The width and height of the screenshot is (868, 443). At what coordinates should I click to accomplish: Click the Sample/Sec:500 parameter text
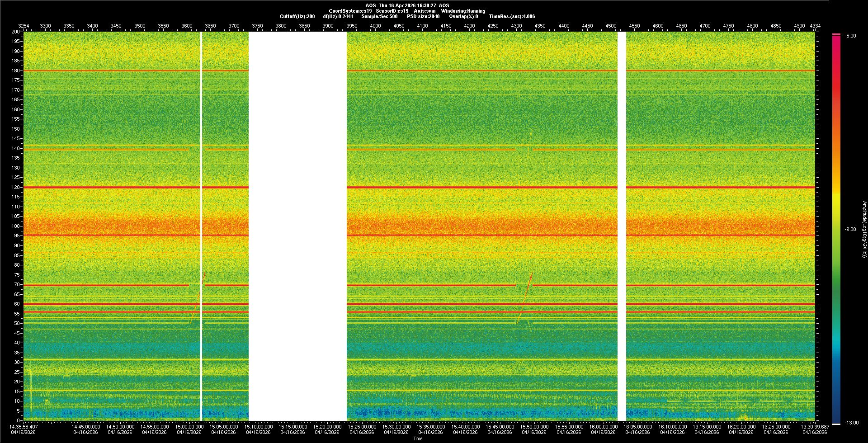[379, 16]
